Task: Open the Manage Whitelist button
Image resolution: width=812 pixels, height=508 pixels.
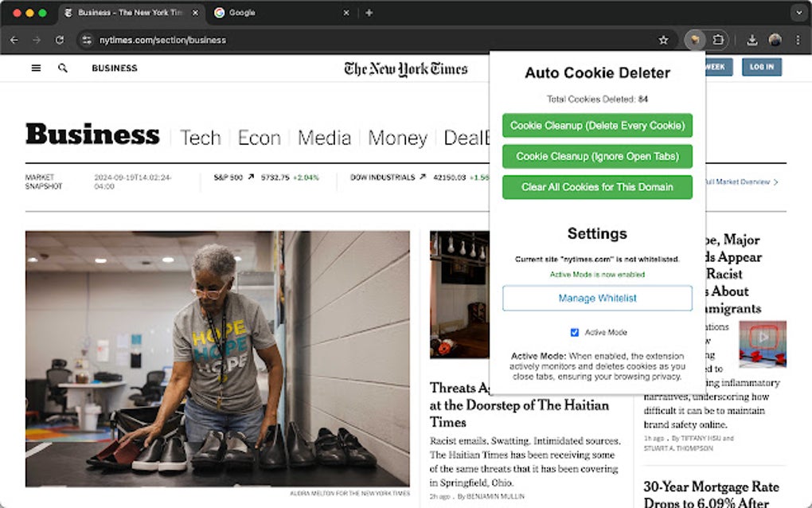Action: (597, 299)
